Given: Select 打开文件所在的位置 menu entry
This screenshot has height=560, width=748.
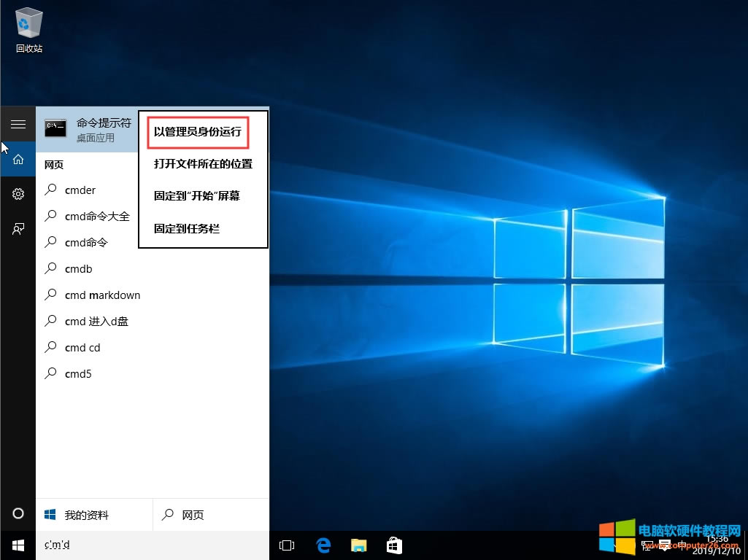Looking at the screenshot, I should [x=203, y=164].
